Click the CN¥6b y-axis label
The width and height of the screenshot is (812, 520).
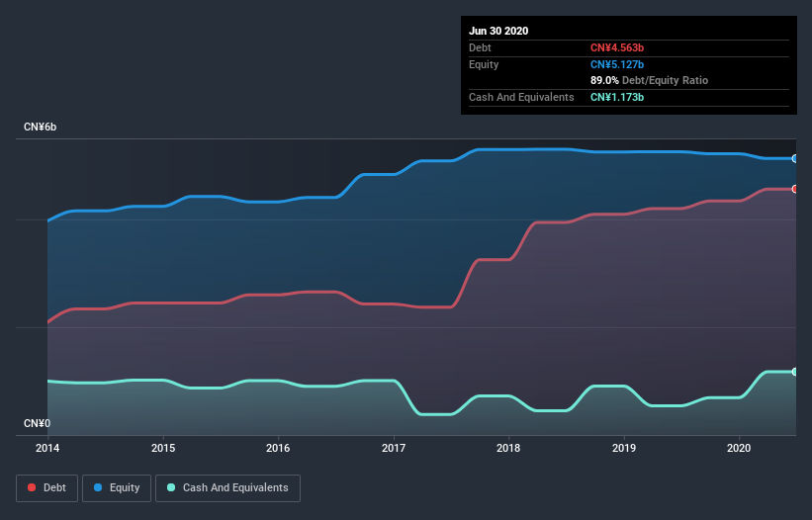[40, 128]
